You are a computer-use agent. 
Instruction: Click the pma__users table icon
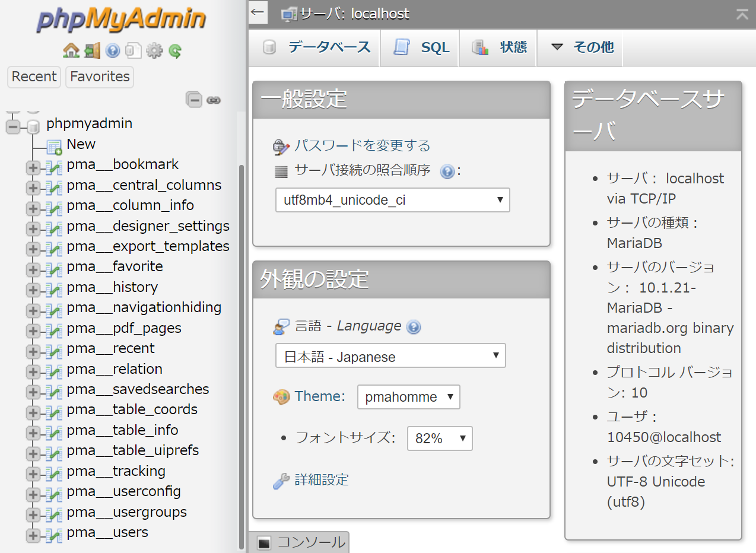pyautogui.click(x=55, y=535)
